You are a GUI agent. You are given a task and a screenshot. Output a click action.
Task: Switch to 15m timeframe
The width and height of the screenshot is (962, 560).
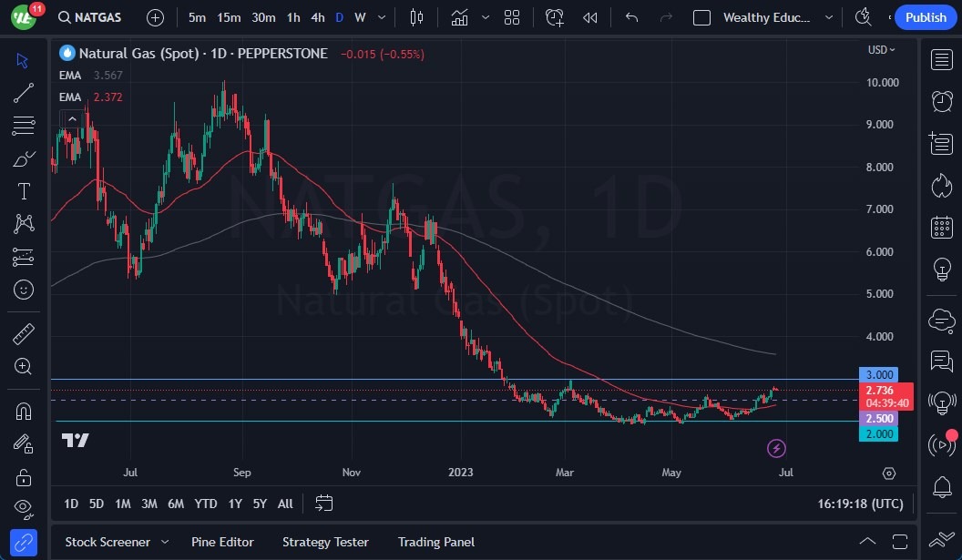coord(229,18)
